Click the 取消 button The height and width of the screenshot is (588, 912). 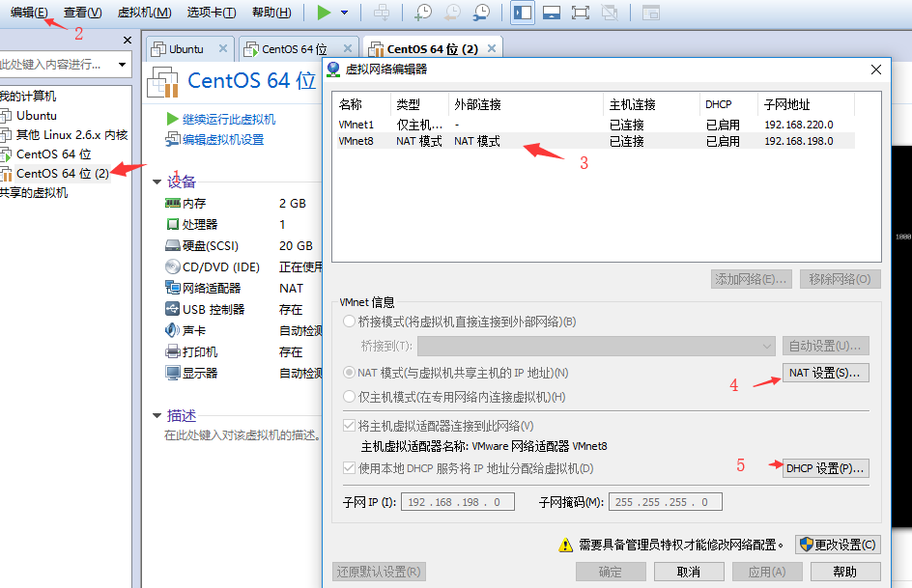689,573
